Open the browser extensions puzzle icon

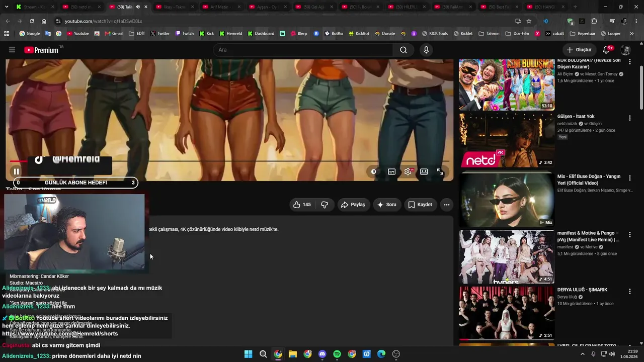[594, 21]
